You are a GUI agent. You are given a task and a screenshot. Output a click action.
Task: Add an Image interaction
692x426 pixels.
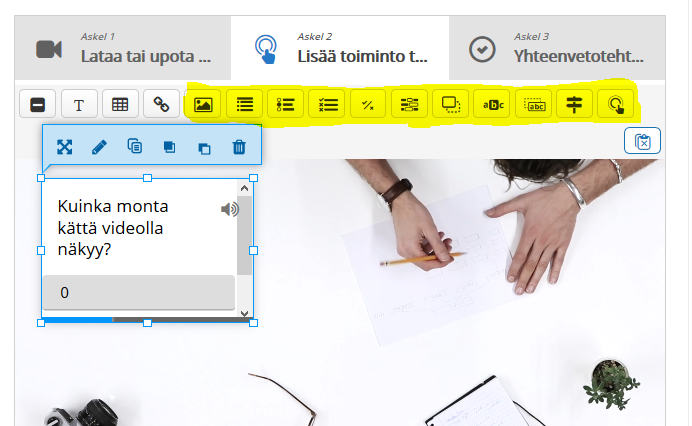[203, 104]
